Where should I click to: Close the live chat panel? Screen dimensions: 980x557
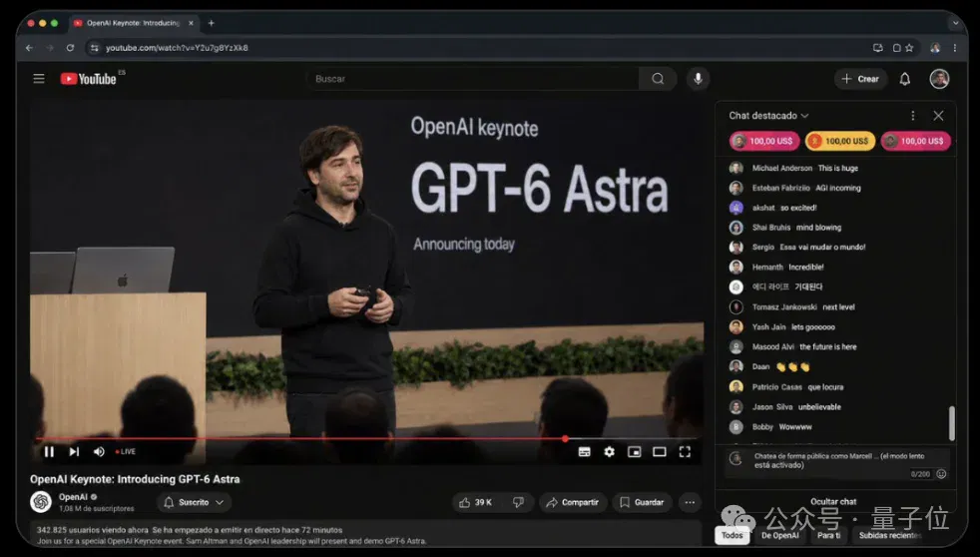coord(938,116)
